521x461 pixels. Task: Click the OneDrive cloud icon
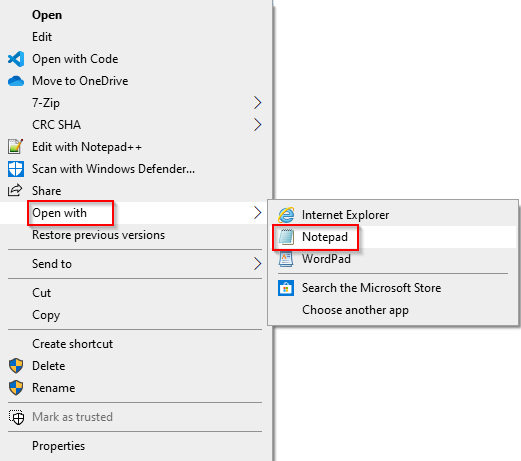16,81
